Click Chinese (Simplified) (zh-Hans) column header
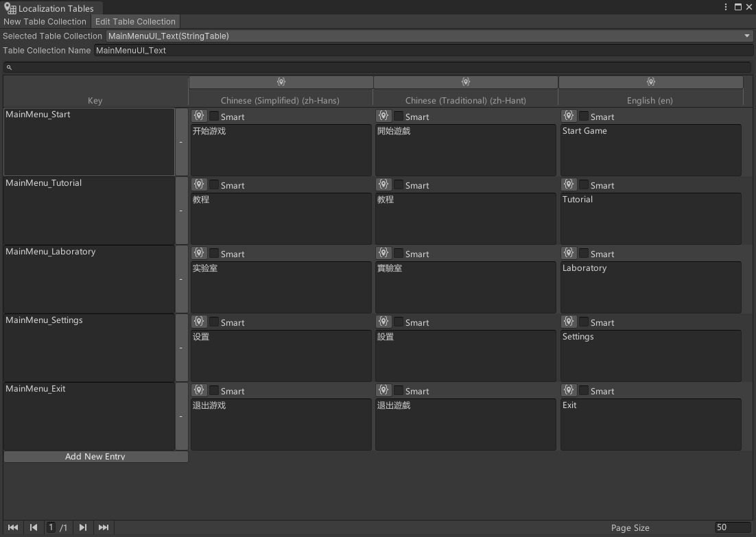Viewport: 756px width, 537px height. [x=280, y=100]
